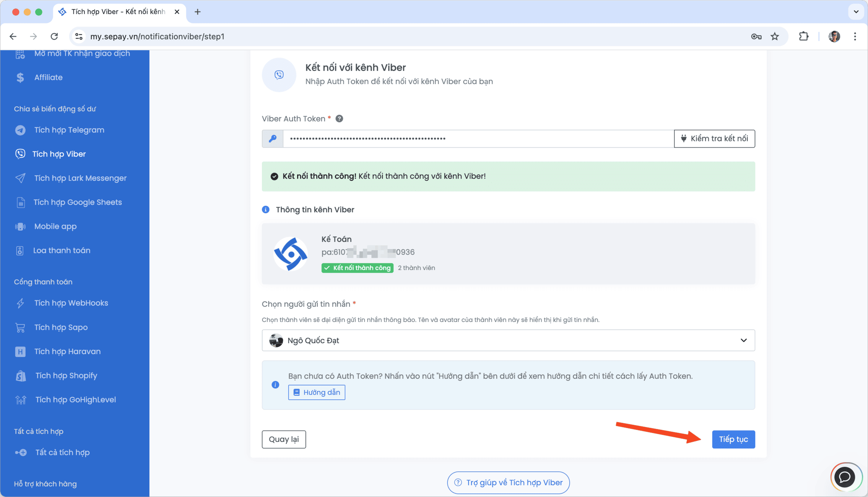Bookmark this page with the star icon
The image size is (868, 497).
(775, 36)
